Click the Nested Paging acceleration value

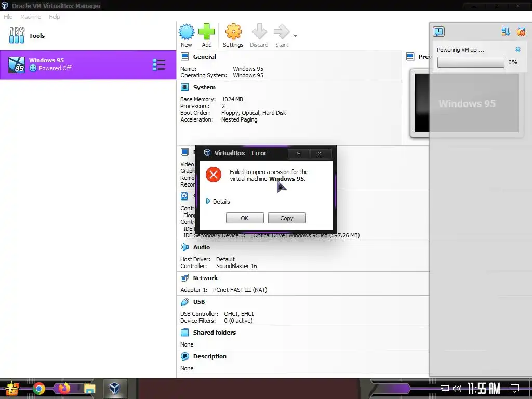[x=239, y=120]
